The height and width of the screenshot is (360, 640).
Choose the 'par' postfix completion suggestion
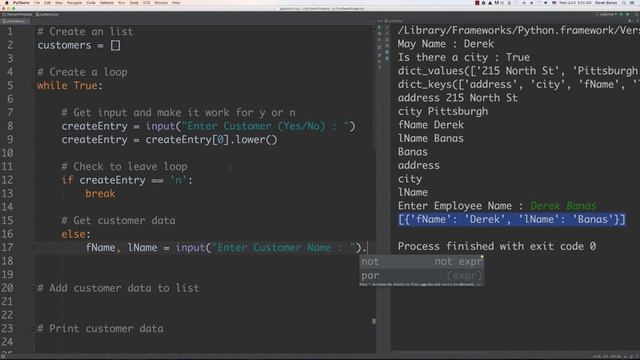421,276
